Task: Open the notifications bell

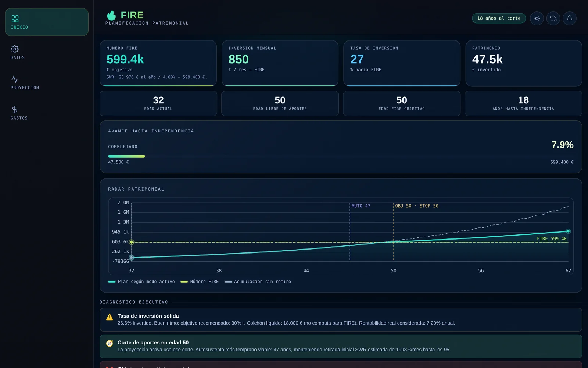Action: 569,18
